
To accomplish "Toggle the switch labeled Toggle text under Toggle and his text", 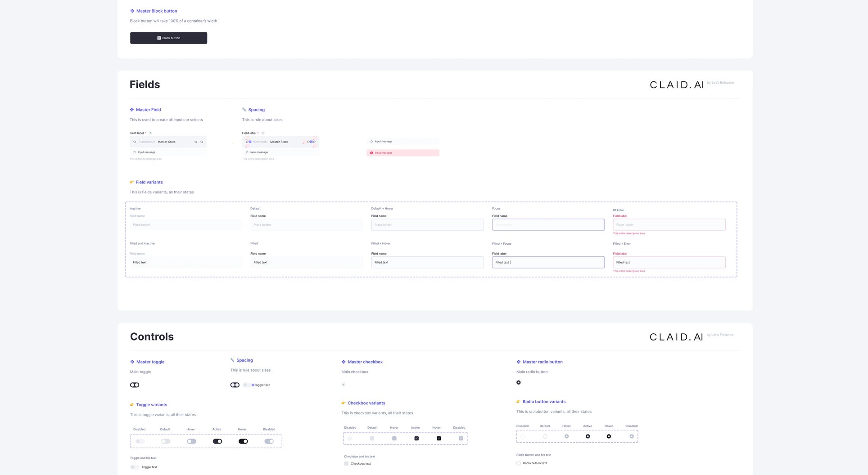I will coord(135,467).
